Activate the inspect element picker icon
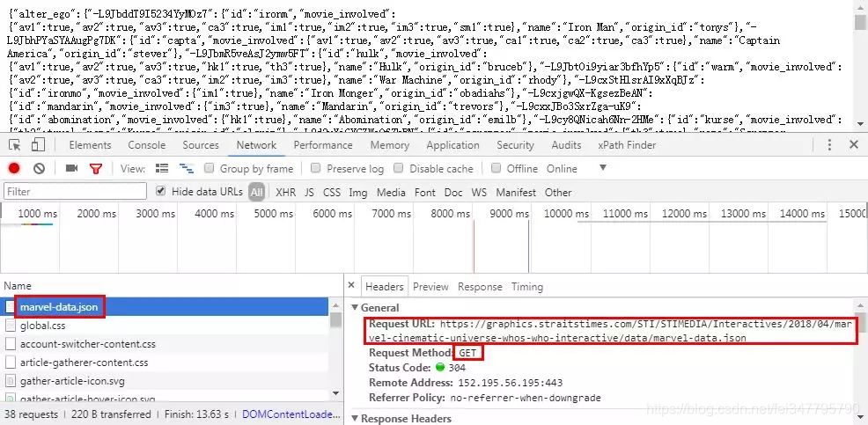 pos(15,145)
